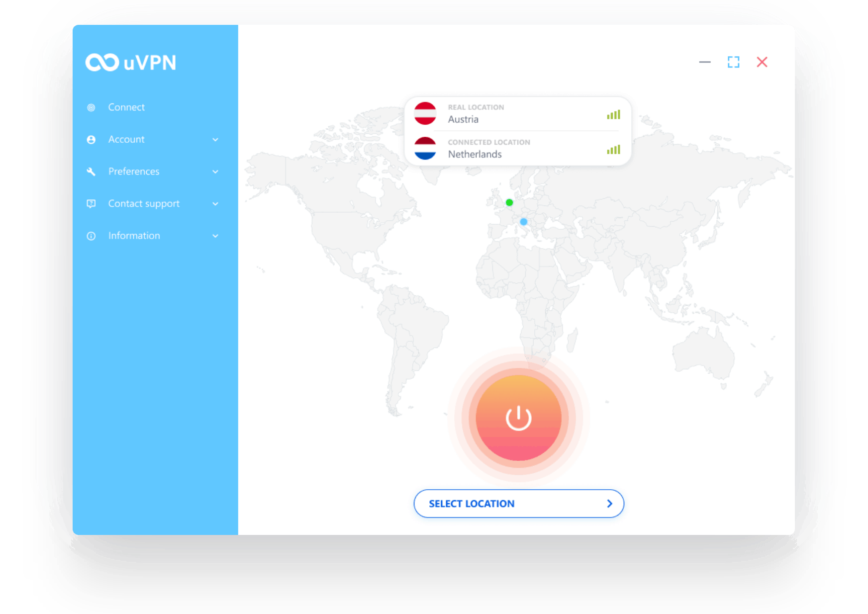Image resolution: width=868 pixels, height=614 pixels.
Task: Click the SELECT LOCATION button
Action: (519, 504)
